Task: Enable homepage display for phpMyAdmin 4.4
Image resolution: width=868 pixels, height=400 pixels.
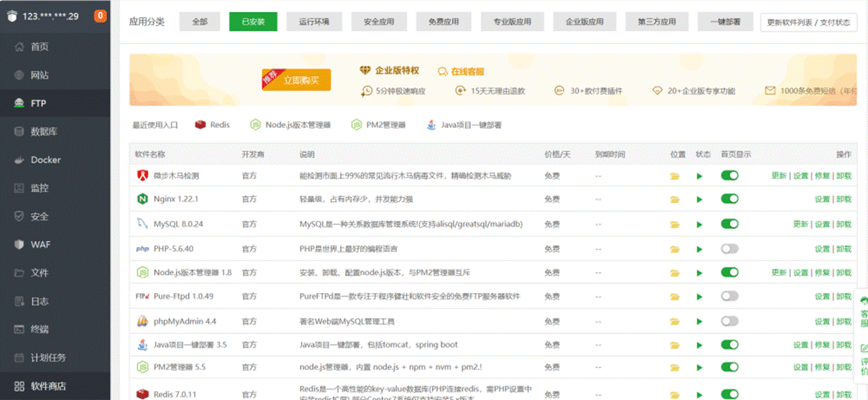Action: [x=729, y=321]
